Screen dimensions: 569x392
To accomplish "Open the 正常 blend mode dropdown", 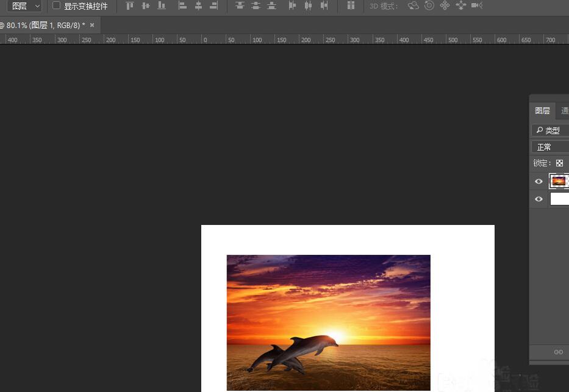I will (x=550, y=147).
